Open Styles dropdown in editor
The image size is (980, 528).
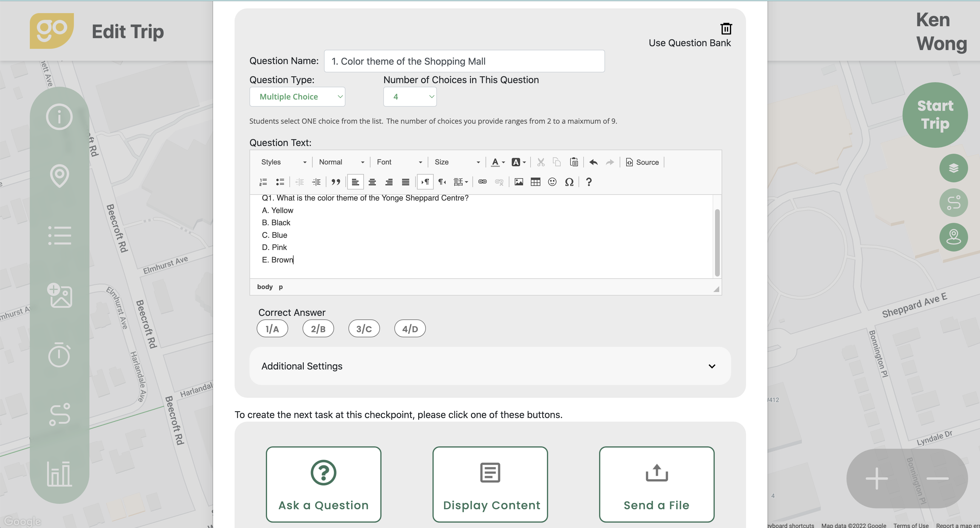click(x=283, y=162)
